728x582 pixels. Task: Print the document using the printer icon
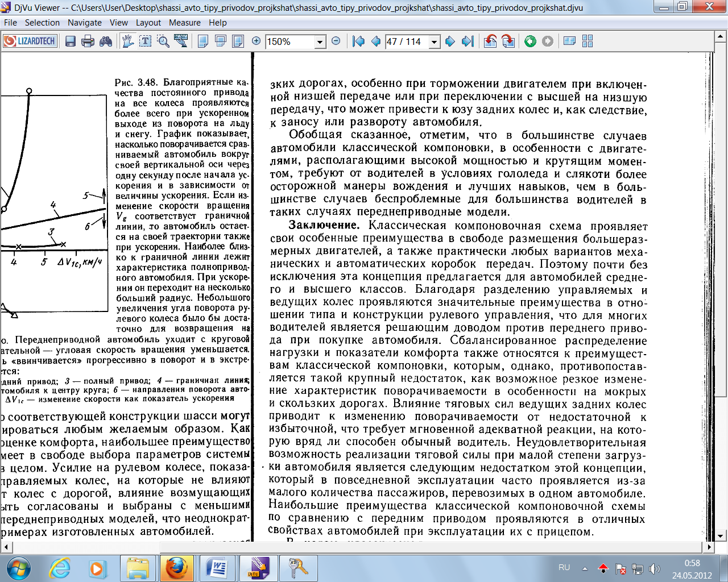coord(88,41)
